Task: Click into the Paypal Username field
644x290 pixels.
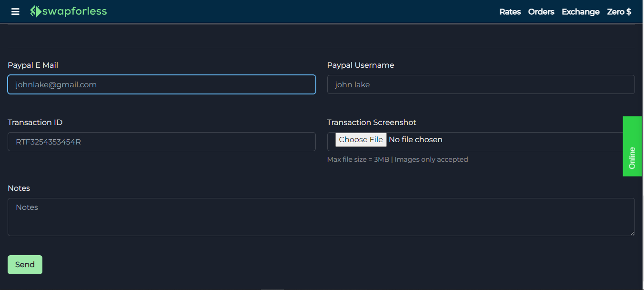Action: [481, 84]
